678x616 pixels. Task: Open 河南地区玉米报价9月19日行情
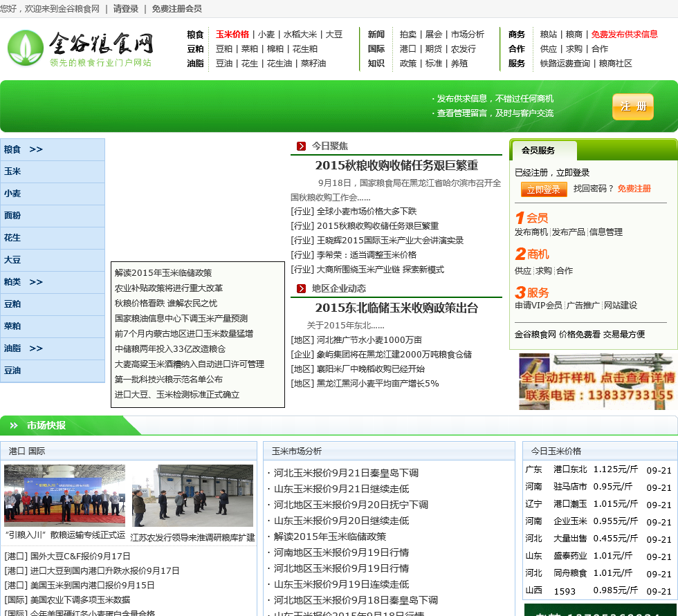(341, 552)
